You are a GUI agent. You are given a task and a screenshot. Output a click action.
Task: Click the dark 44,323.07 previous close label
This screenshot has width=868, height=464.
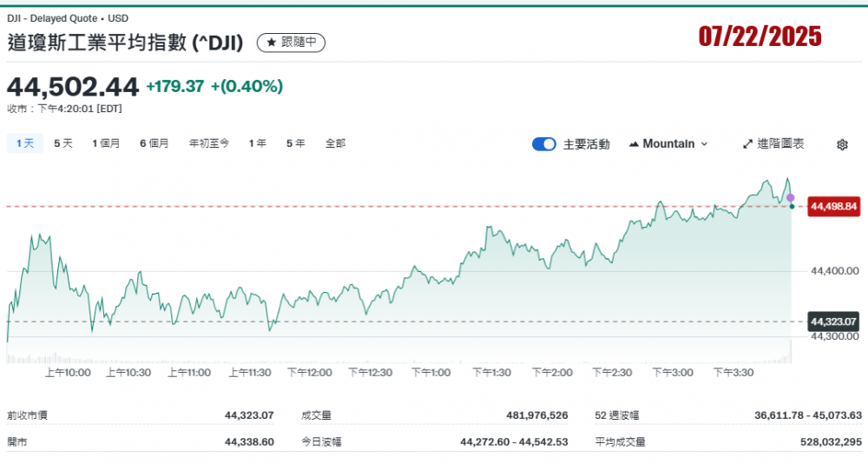point(833,321)
